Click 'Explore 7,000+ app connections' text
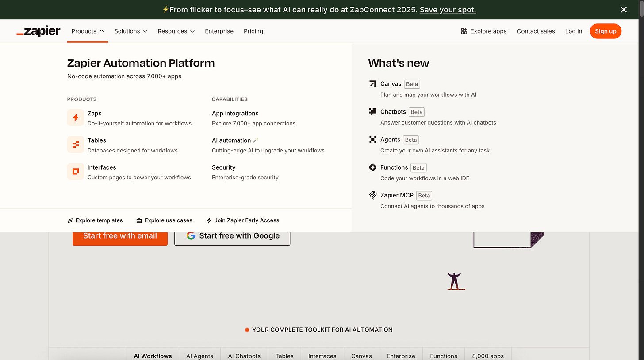Viewport: 644px width, 360px height. (253, 124)
